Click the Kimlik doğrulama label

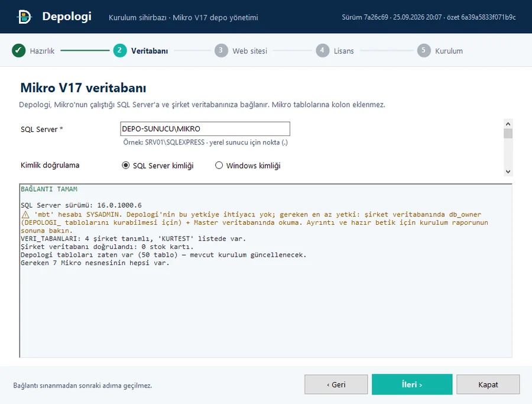[50, 166]
